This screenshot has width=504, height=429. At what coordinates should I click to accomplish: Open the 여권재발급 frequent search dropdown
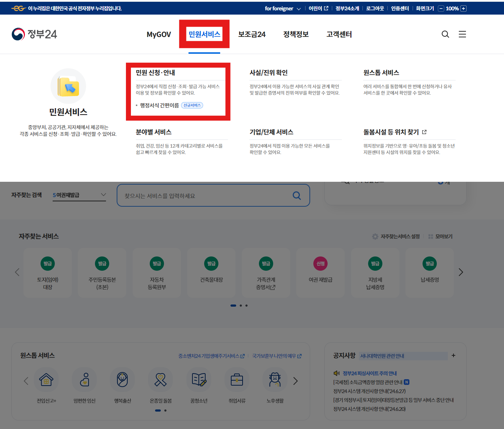pos(79,195)
